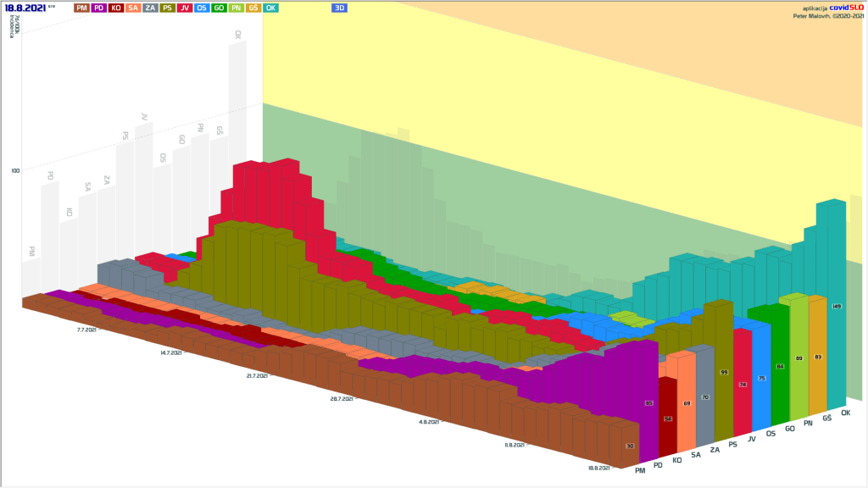Toggle the light green PN legend button

click(236, 8)
